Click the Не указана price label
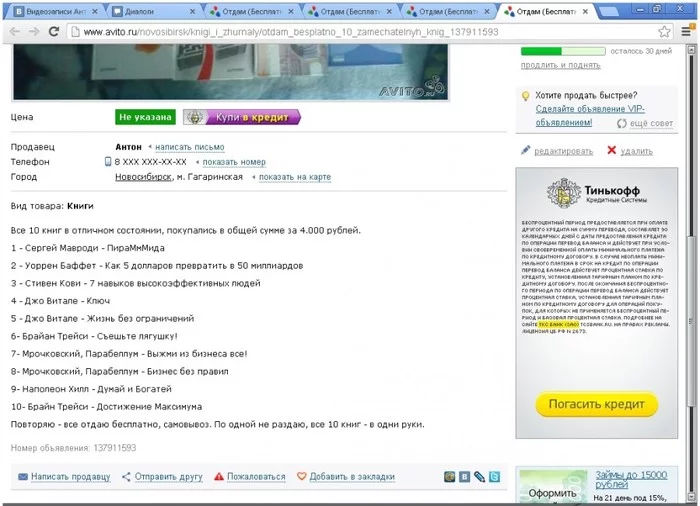Viewport: 700px width, 506px height. pyautogui.click(x=145, y=117)
